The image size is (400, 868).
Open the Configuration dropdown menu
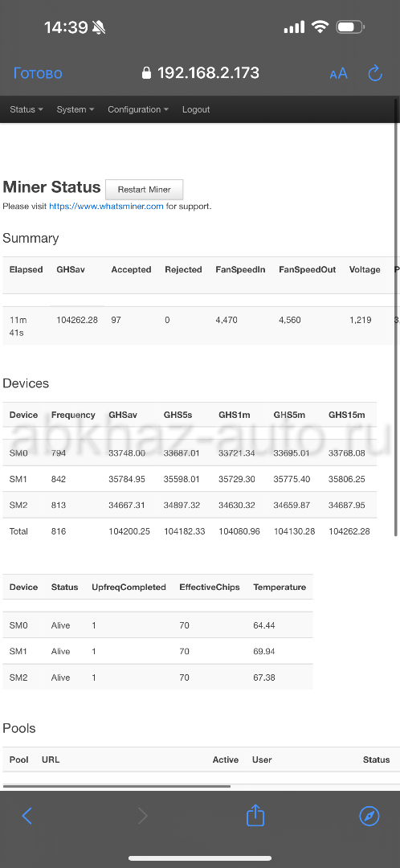[138, 109]
